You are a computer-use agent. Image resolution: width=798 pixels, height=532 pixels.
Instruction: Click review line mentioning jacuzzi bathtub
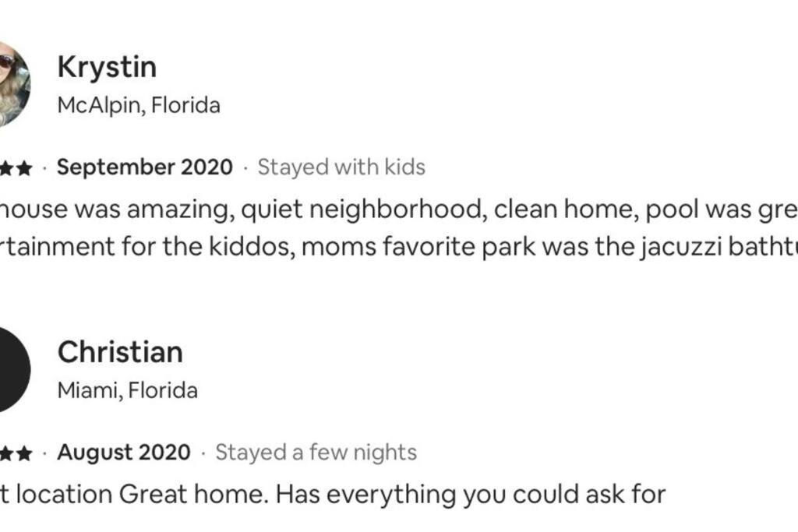click(399, 247)
